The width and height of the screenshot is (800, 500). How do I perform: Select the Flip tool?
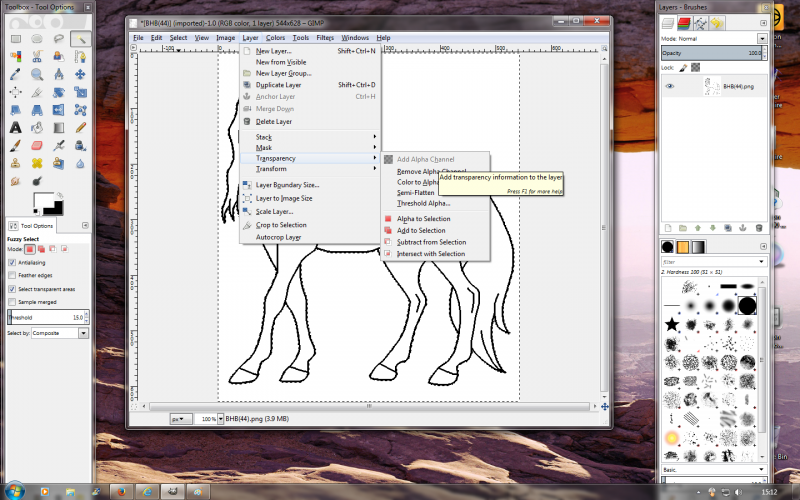[x=59, y=110]
